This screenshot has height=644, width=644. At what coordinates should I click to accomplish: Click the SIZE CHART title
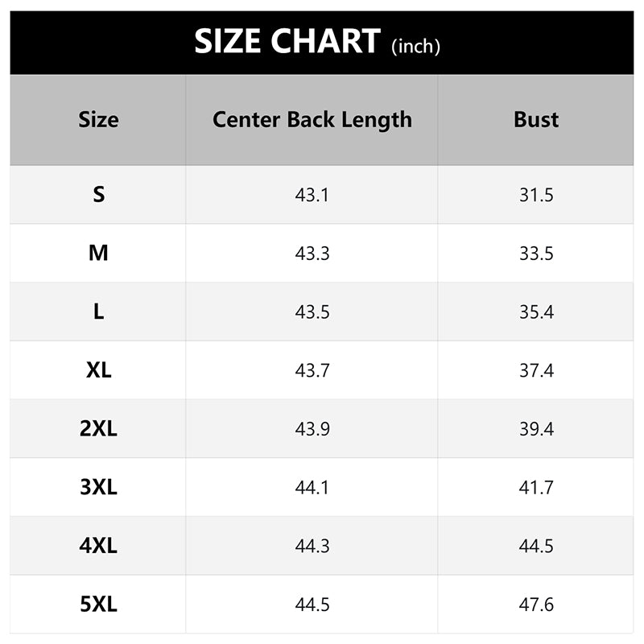(287, 42)
